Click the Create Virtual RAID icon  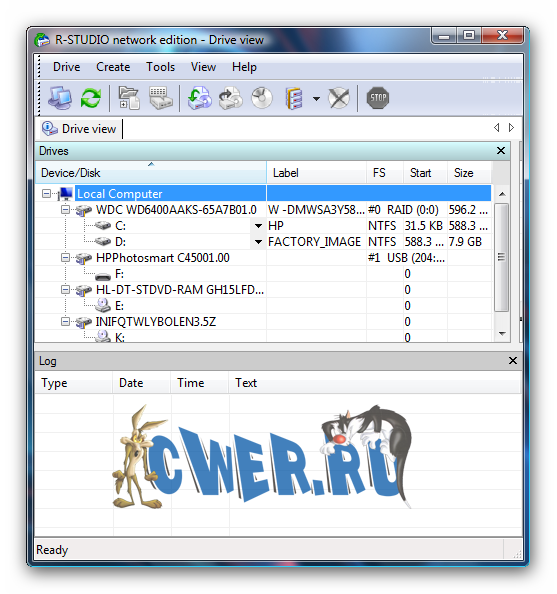[294, 98]
